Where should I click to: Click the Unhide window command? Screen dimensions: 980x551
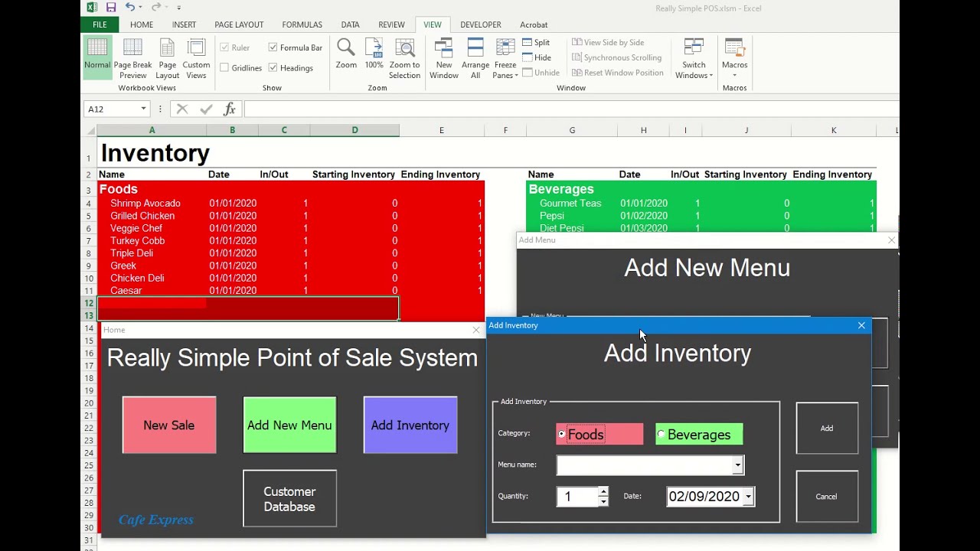coord(541,73)
